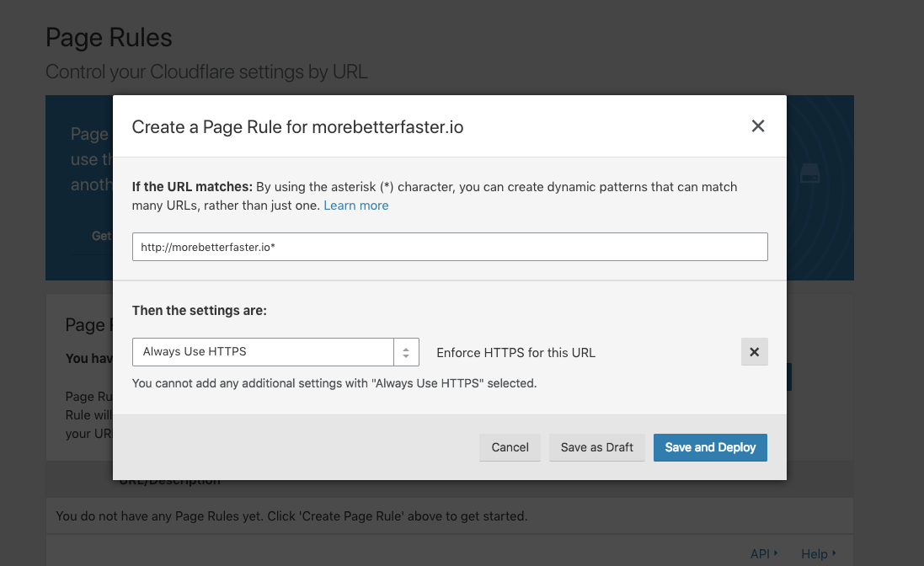This screenshot has height=566, width=924.
Task: Click 'Control your Cloudflare settings by URL' subtitle
Action: click(207, 72)
